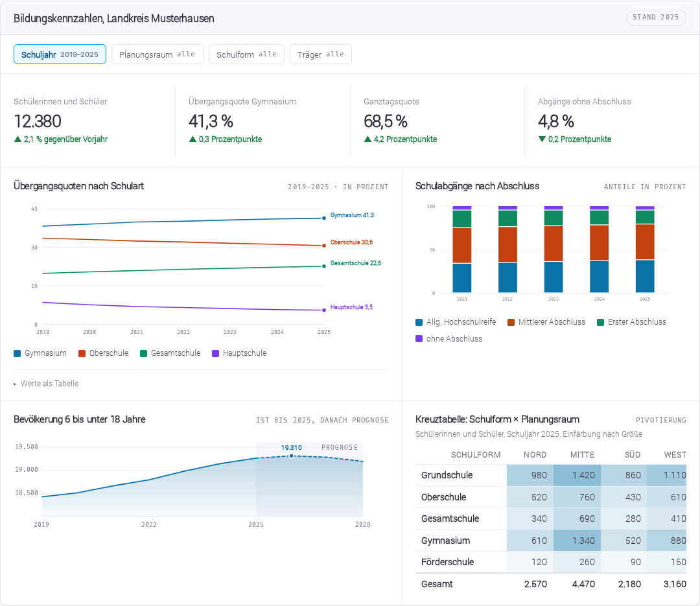The width and height of the screenshot is (700, 606).
Task: Click the 4,2 Prozentpunkte trend indicator
Action: [x=401, y=139]
